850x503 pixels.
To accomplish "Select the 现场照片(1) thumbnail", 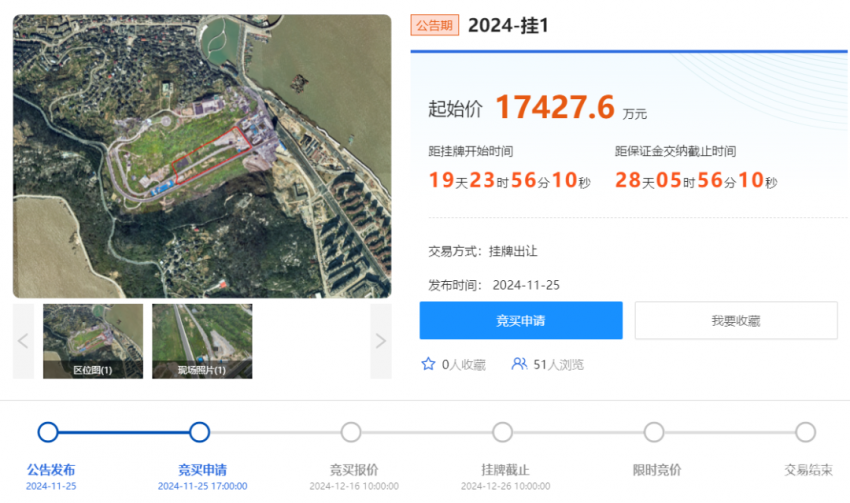I will 202,341.
